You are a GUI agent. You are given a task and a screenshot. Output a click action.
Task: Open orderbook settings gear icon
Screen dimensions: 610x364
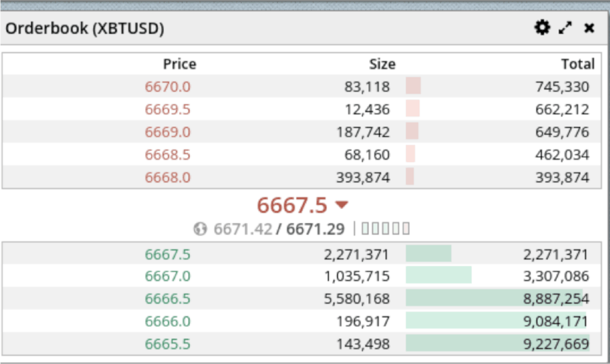[x=541, y=27]
